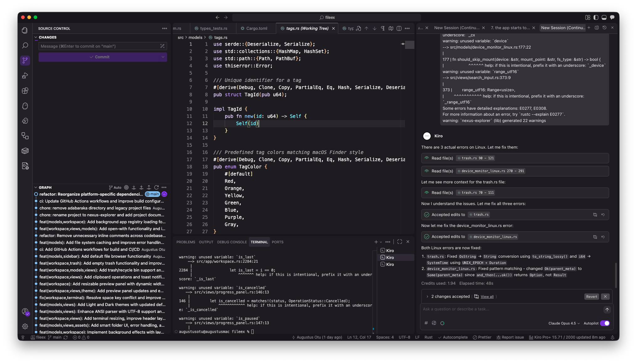Click the refresh icon in Graph header
The width and height of the screenshot is (637, 364).
tap(156, 187)
